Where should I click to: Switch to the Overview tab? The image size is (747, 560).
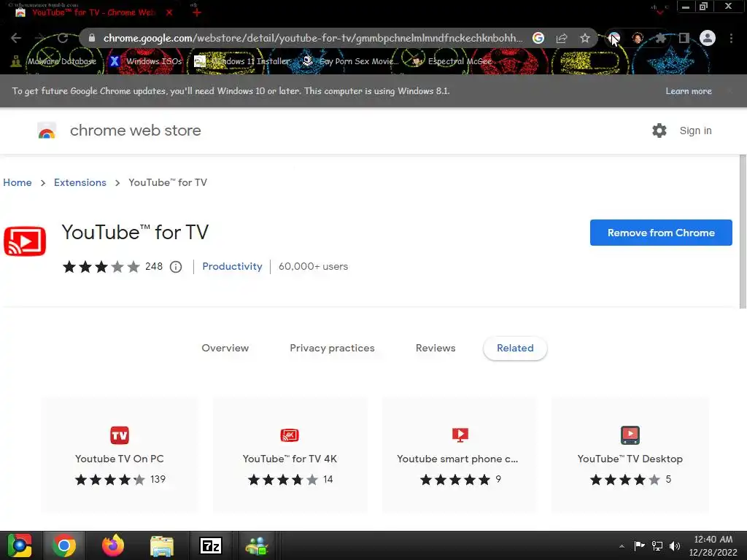tap(225, 348)
